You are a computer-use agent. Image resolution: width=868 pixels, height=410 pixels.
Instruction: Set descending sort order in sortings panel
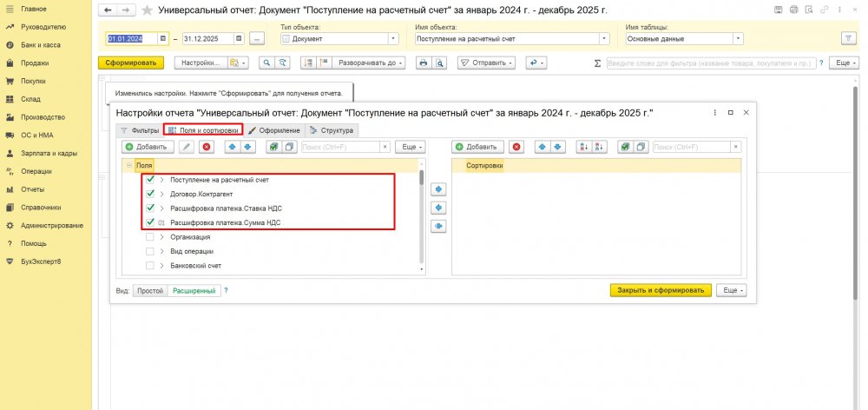click(x=600, y=147)
